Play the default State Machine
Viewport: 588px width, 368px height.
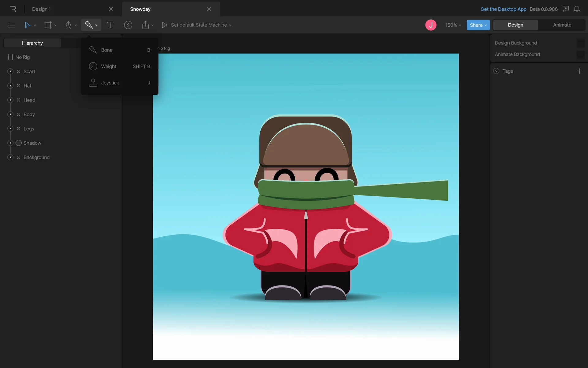(x=164, y=25)
